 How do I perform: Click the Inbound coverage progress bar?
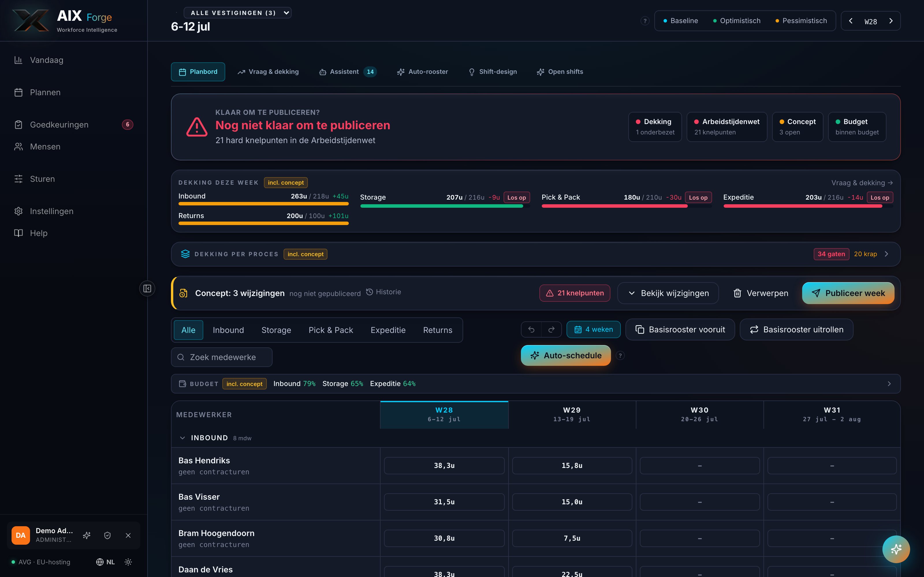point(263,204)
